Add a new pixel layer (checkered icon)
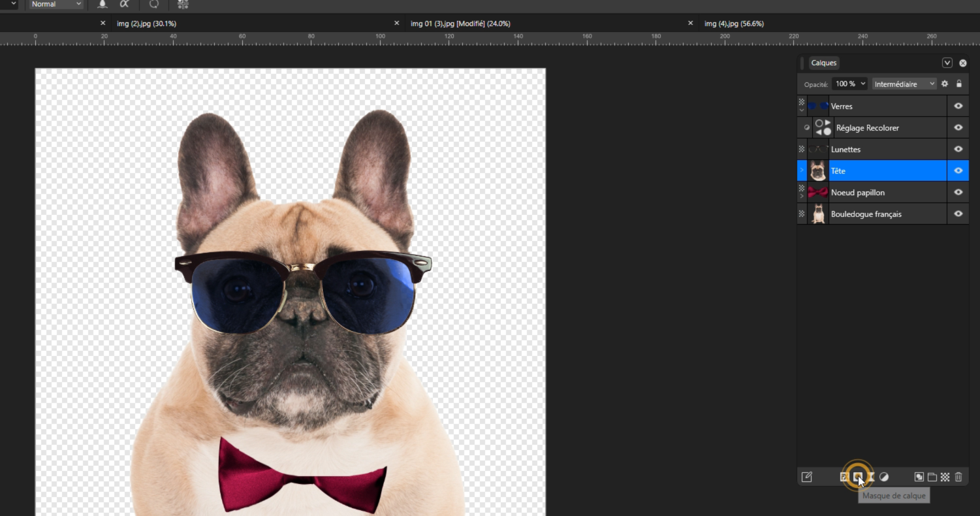This screenshot has width=980, height=516. tap(945, 477)
